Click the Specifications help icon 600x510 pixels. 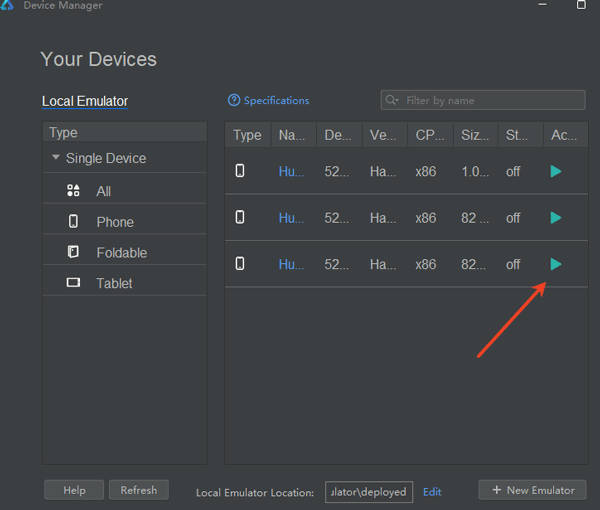[234, 100]
